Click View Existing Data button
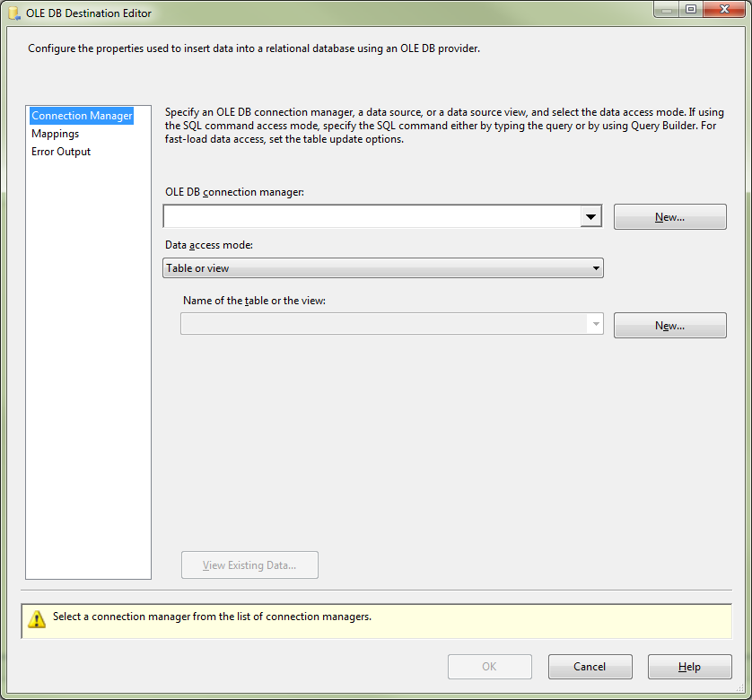This screenshot has height=700, width=752. point(249,564)
